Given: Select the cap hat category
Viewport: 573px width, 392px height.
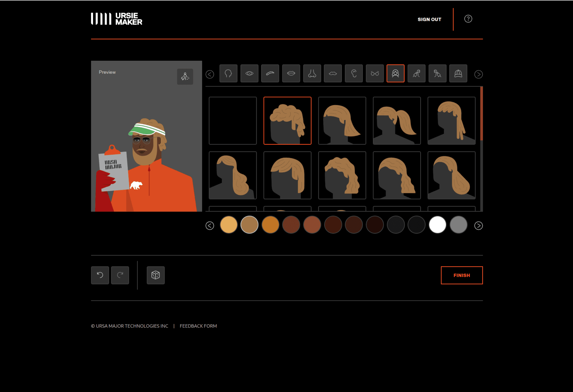Looking at the screenshot, I should tap(458, 74).
